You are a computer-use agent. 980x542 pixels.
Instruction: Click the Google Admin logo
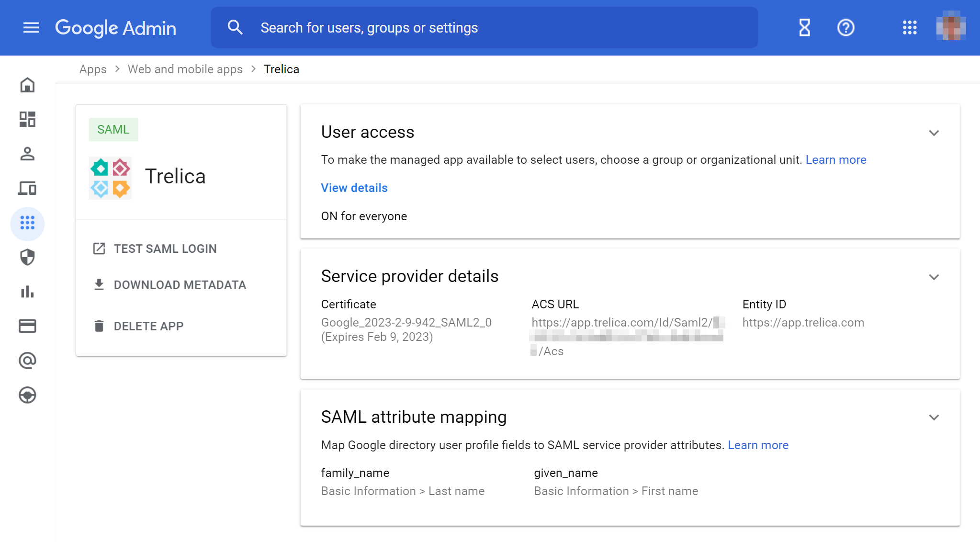116,28
